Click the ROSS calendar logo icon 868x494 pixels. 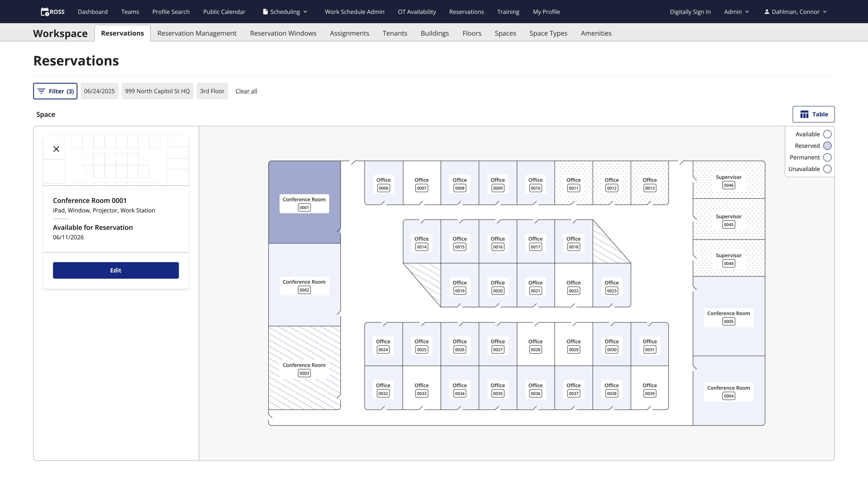(x=45, y=12)
